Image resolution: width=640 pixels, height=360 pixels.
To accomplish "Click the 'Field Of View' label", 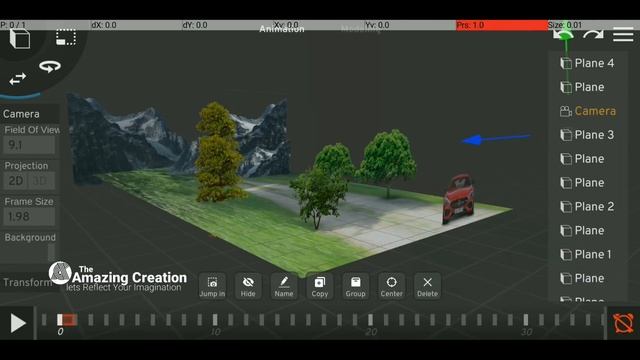I will [32, 130].
